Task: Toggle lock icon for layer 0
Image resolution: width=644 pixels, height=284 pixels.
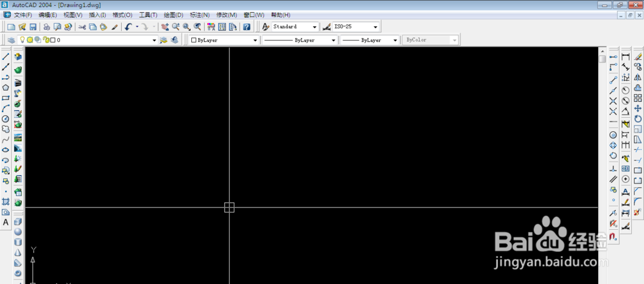Action: coord(46,40)
